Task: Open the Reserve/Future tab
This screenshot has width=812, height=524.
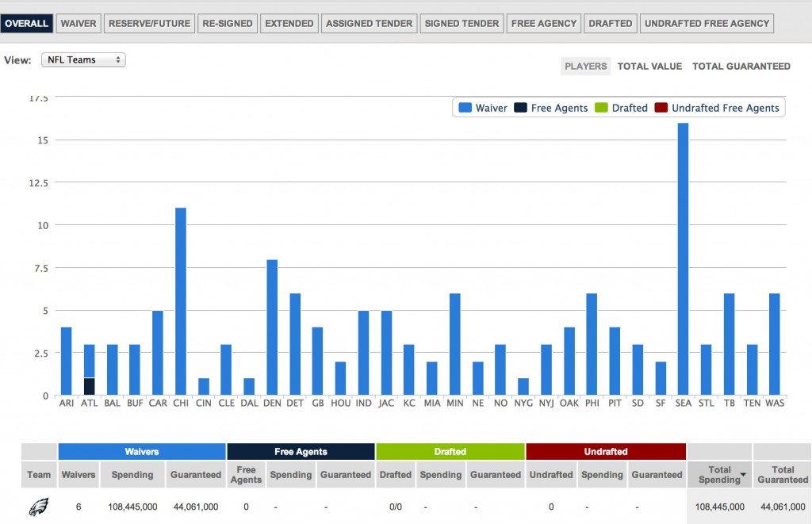Action: coord(149,24)
